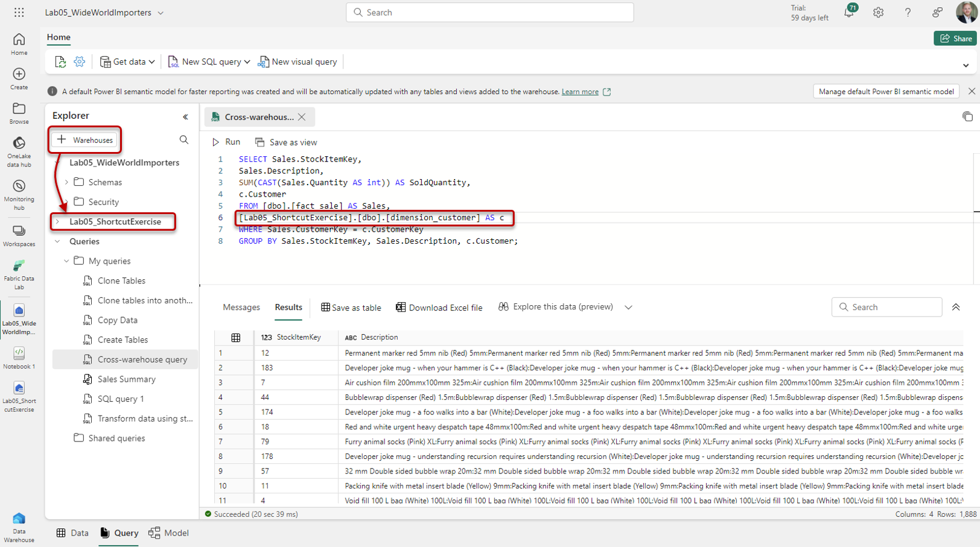Click the top Search box

click(489, 12)
